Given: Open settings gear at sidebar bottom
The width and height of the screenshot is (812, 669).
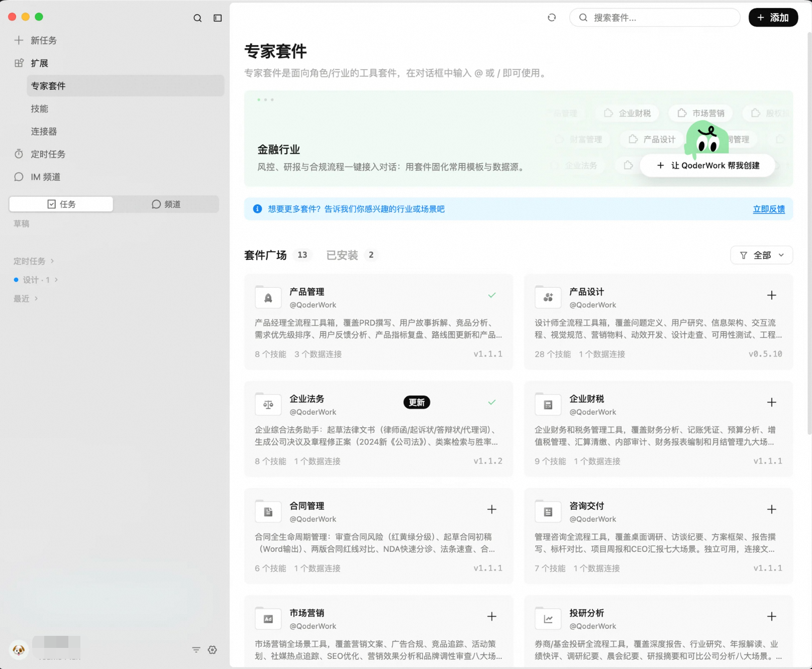Looking at the screenshot, I should pos(213,650).
